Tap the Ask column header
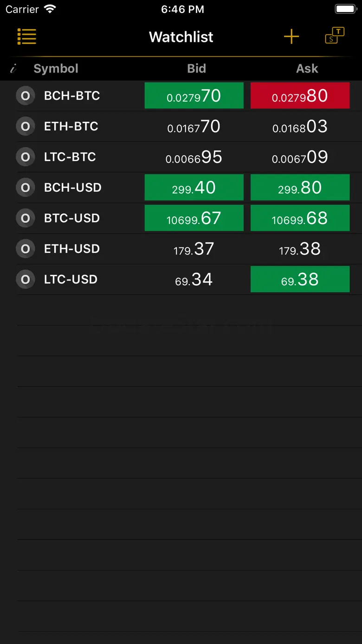Viewport: 362px width, 644px height. click(x=307, y=69)
